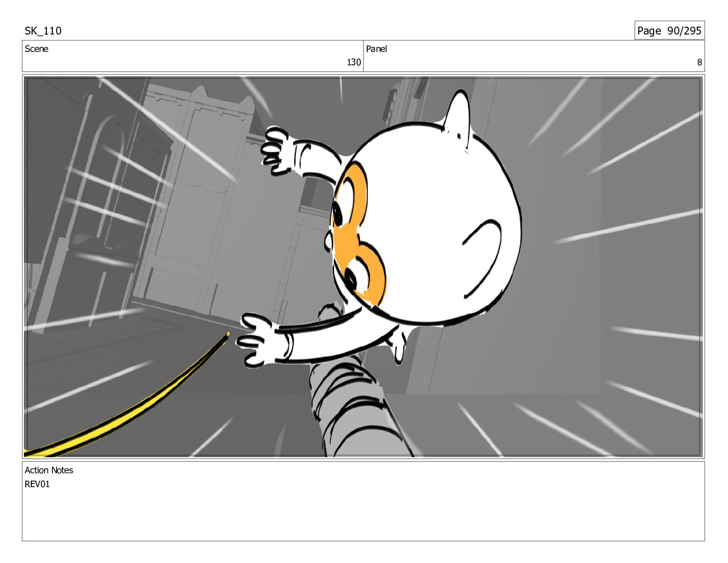This screenshot has height=563, width=728.
Task: Select panel number 8
Action: point(700,62)
